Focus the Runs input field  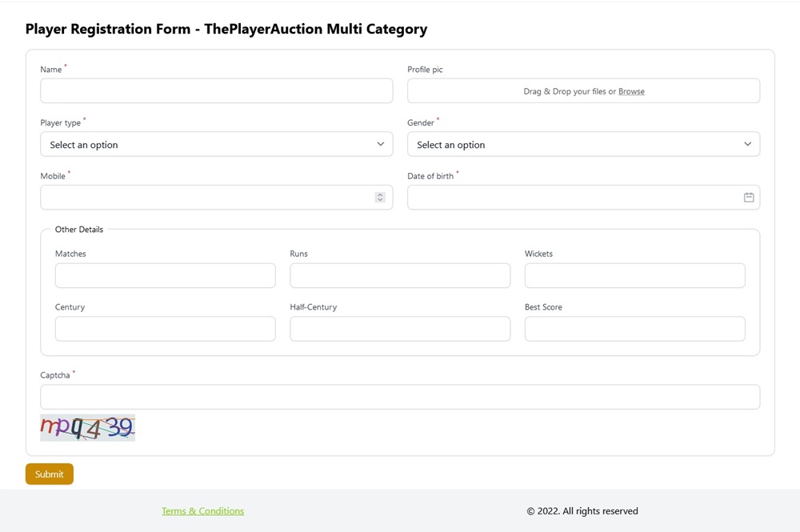tap(400, 275)
